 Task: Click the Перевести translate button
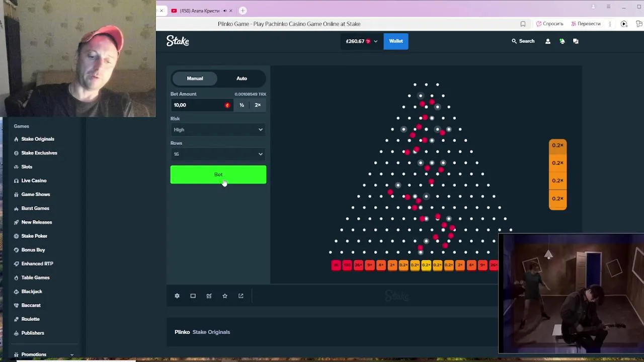[585, 24]
